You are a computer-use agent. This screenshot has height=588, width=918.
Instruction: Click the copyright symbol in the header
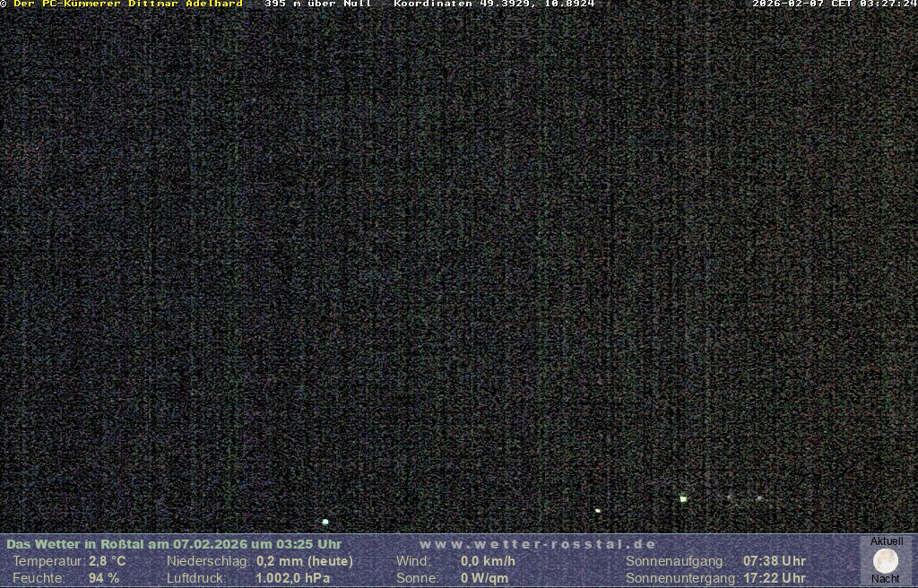click(x=4, y=4)
